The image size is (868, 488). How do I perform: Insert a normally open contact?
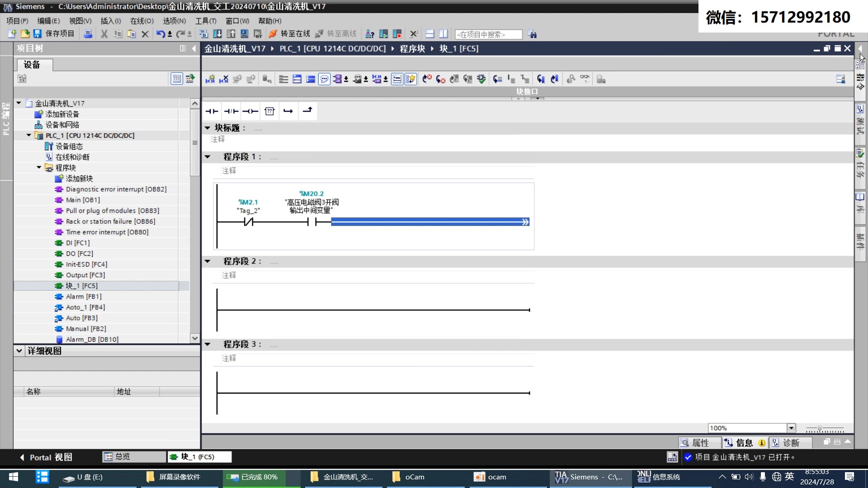click(x=212, y=111)
